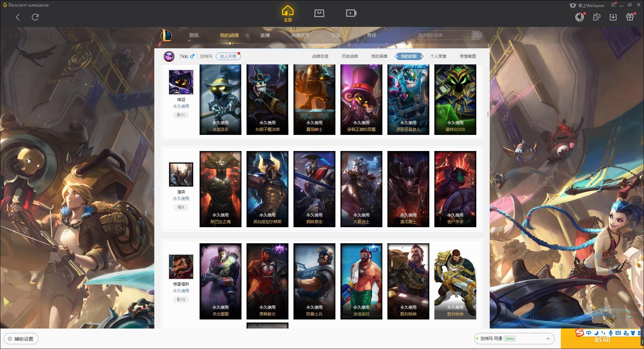Open the download manager icon
The width and height of the screenshot is (644, 349).
(x=613, y=17)
